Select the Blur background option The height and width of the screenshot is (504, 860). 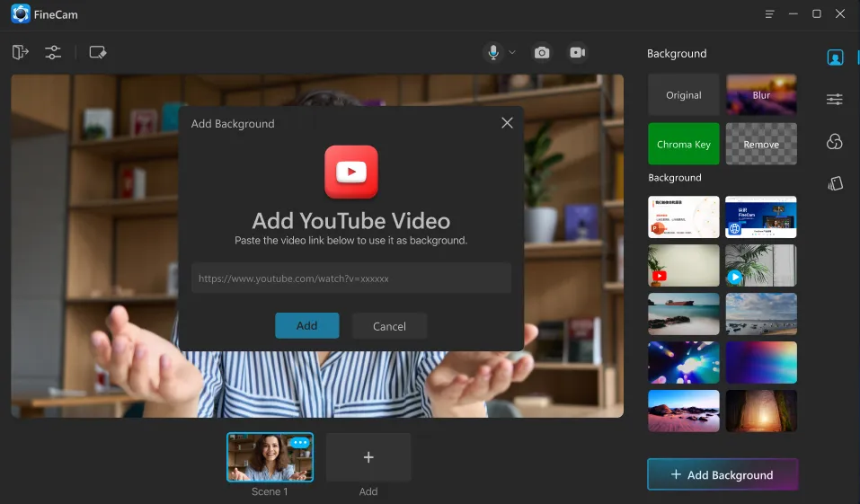(x=761, y=95)
